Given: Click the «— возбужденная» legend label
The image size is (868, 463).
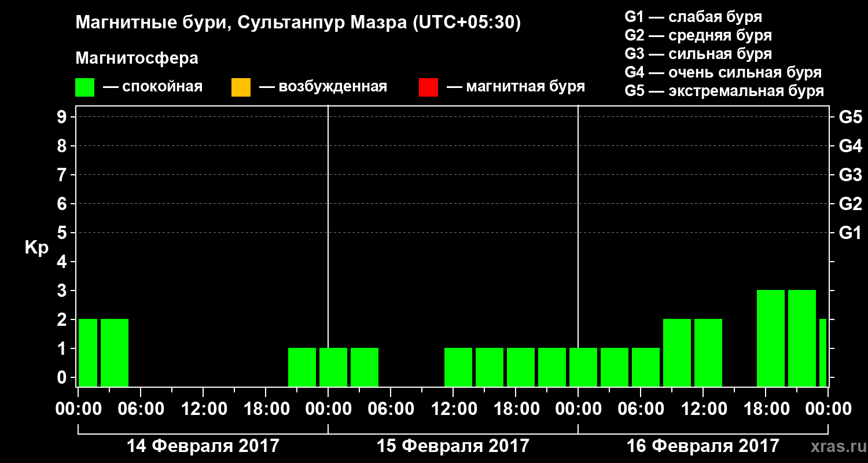Looking at the screenshot, I should coord(323,87).
